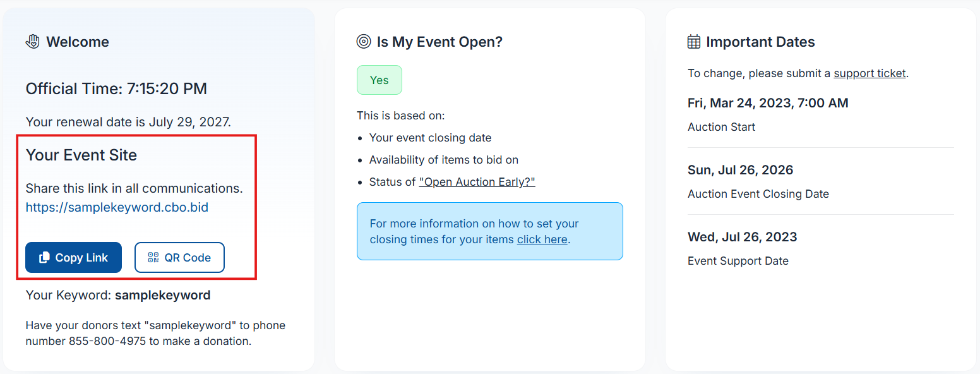The image size is (980, 374).
Task: Open the support ticket link
Action: tap(869, 73)
